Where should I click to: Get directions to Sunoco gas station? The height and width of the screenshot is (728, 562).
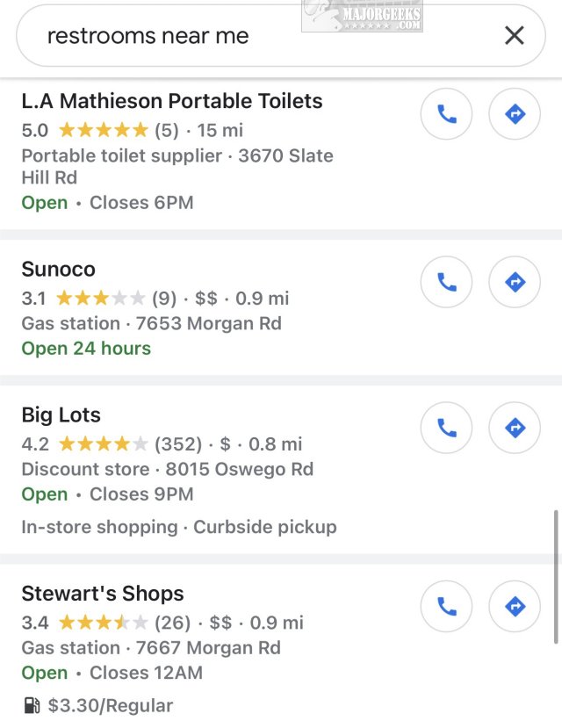click(x=515, y=282)
